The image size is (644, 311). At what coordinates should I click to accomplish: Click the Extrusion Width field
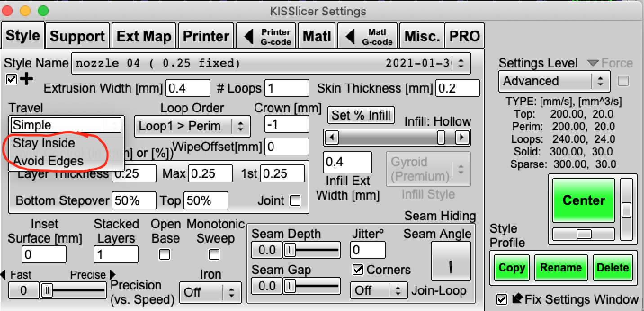(188, 88)
